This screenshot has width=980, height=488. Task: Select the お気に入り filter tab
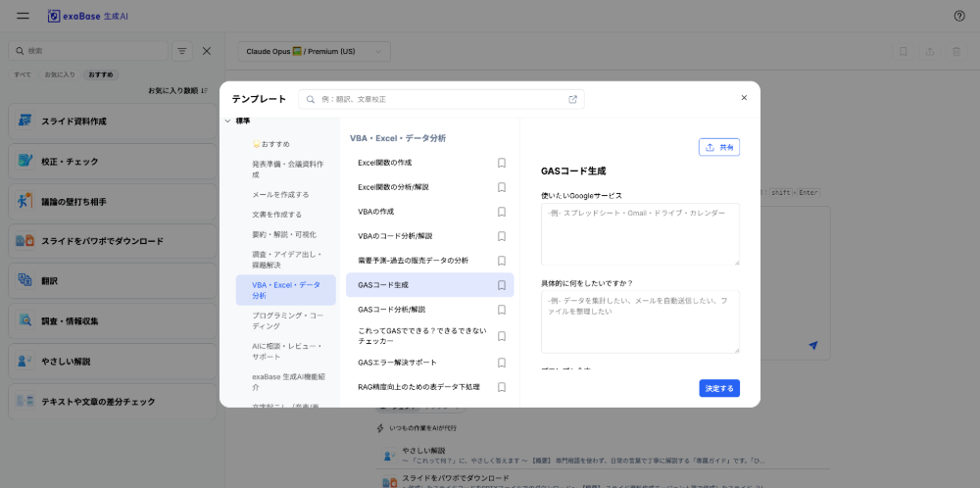[x=60, y=74]
